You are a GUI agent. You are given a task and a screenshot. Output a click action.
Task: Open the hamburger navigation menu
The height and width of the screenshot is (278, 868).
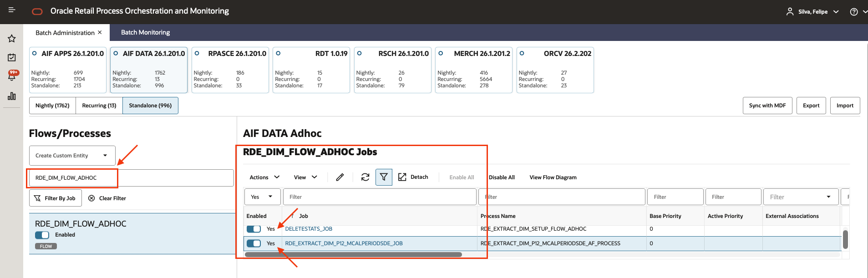12,10
